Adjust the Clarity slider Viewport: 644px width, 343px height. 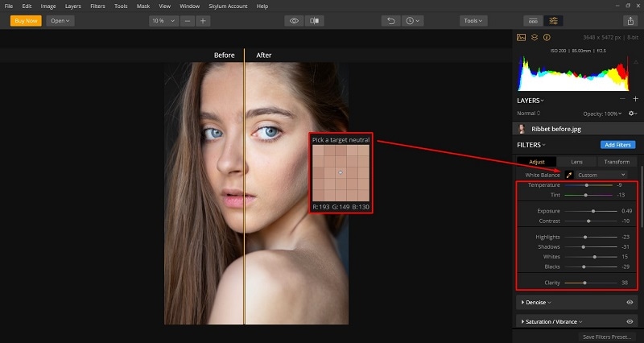click(591, 283)
